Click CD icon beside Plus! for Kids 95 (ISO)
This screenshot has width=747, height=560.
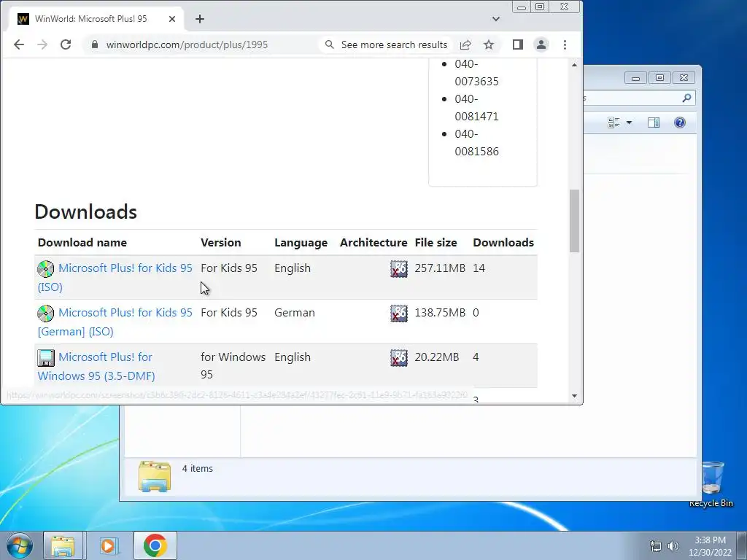(x=46, y=269)
